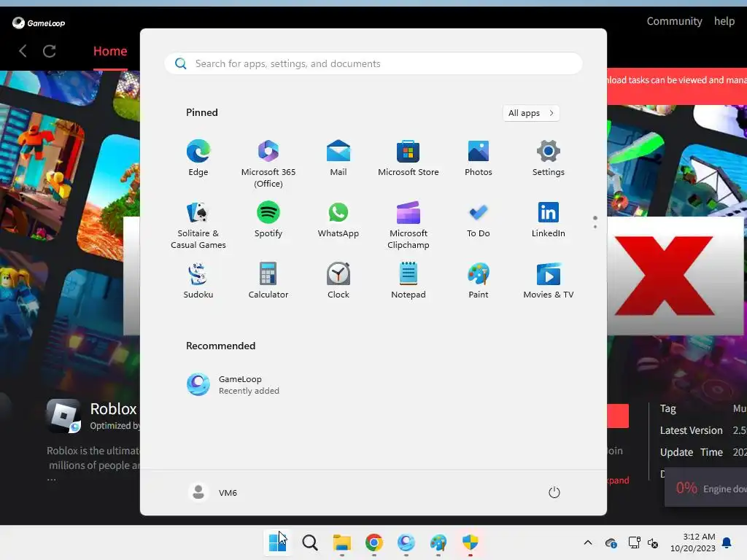Open the notification bell

pos(727,542)
